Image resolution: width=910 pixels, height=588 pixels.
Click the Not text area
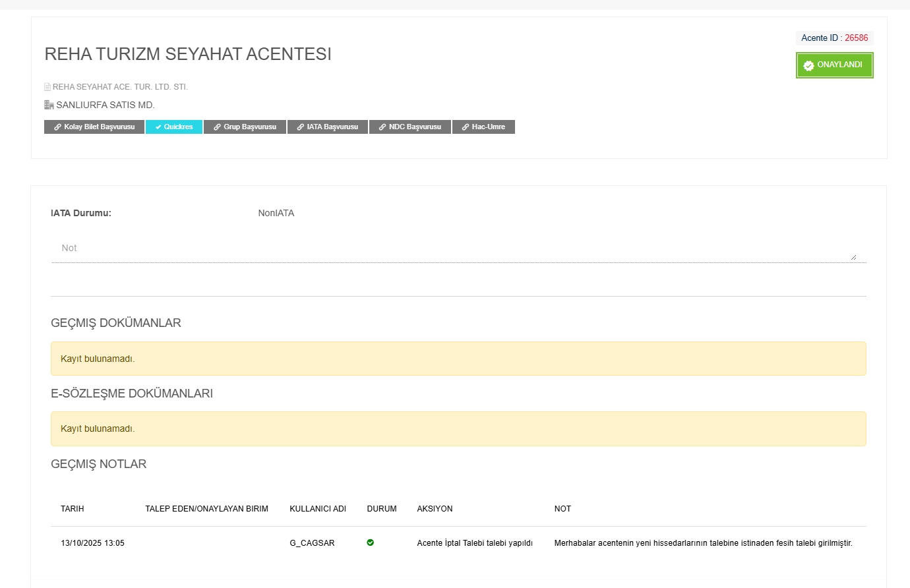click(458, 249)
